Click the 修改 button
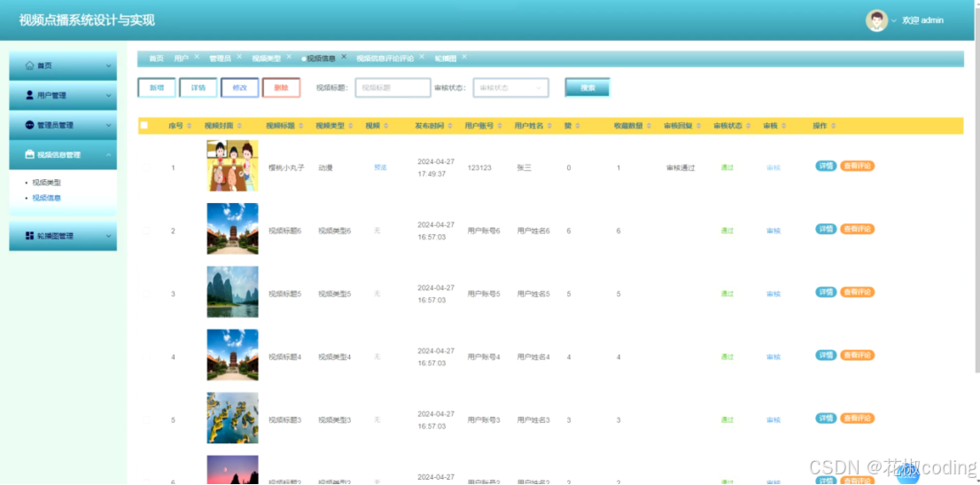This screenshot has height=485, width=980. click(240, 88)
